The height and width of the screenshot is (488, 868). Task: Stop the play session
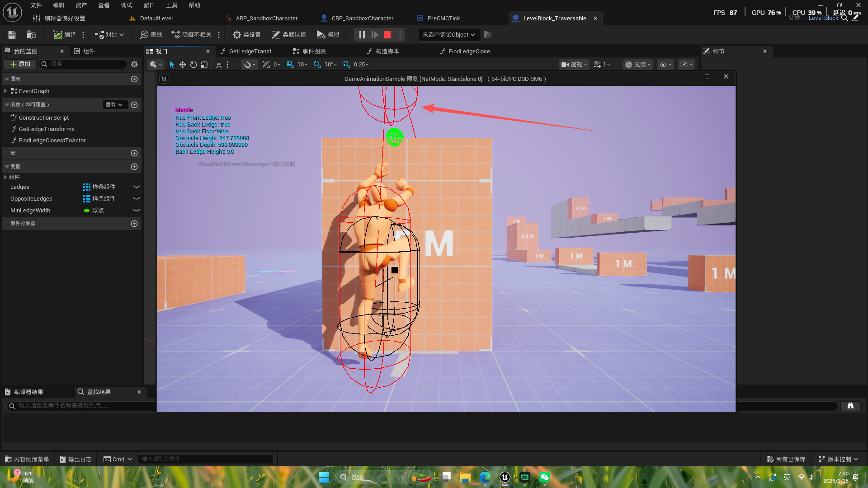tap(387, 35)
